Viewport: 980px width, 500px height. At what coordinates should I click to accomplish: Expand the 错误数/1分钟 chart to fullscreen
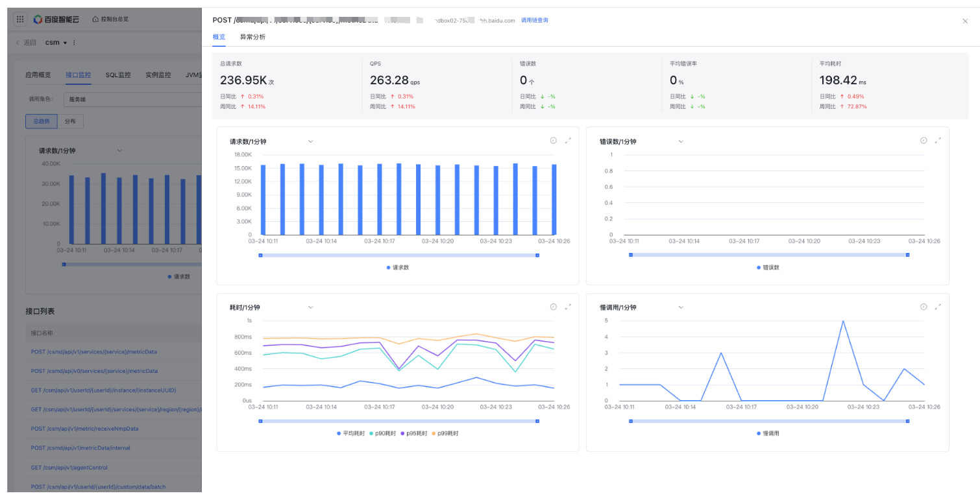pos(938,141)
